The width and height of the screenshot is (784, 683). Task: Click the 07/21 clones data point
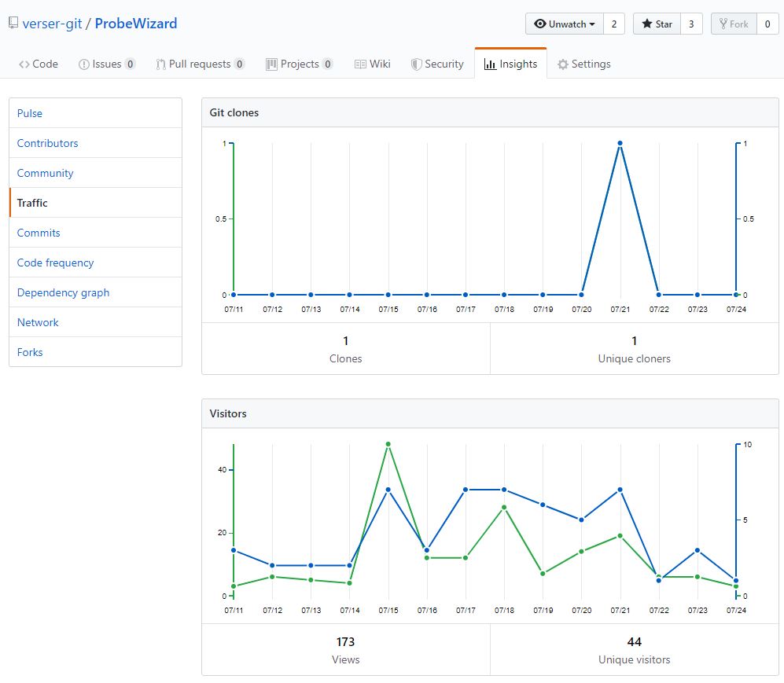(620, 143)
